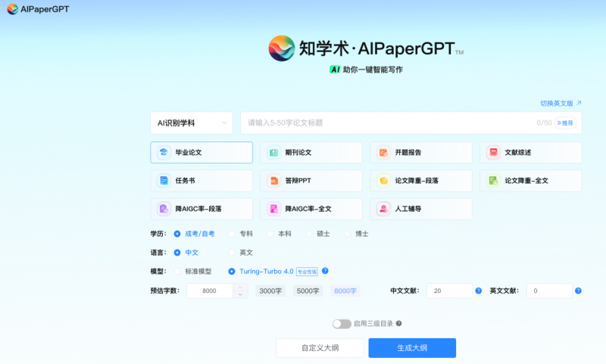
Task: Pick the 任务书 task book icon
Action: pyautogui.click(x=164, y=181)
